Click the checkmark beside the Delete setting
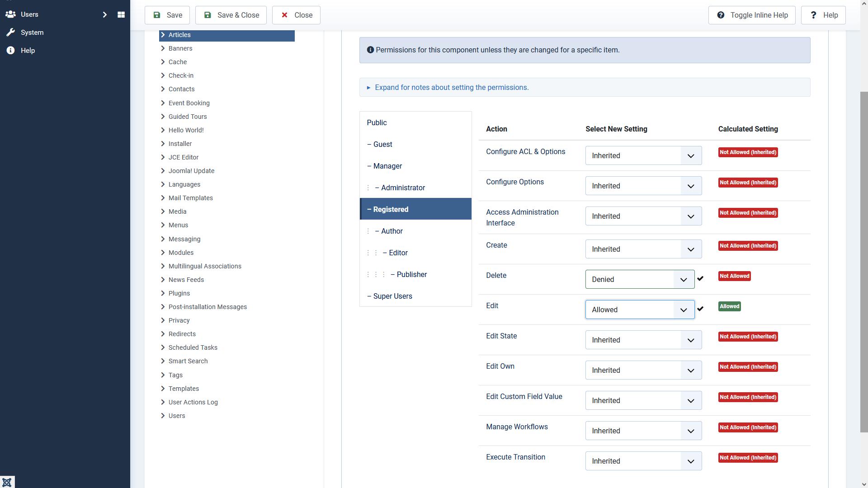This screenshot has width=868, height=488. tap(700, 278)
